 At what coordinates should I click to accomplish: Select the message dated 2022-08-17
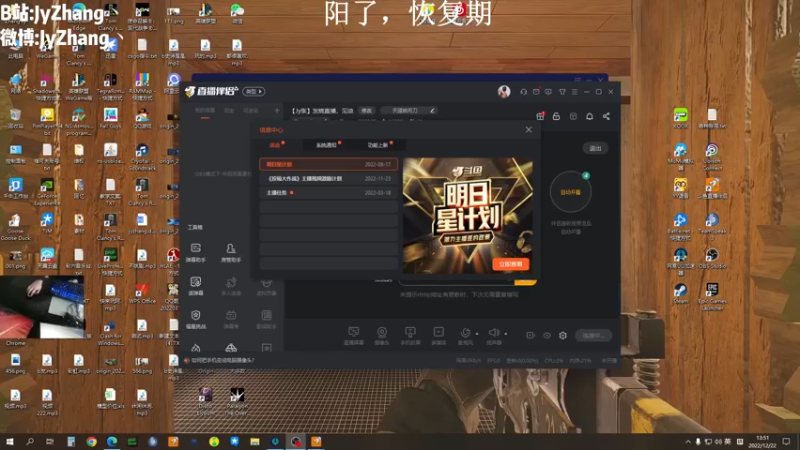tap(328, 164)
